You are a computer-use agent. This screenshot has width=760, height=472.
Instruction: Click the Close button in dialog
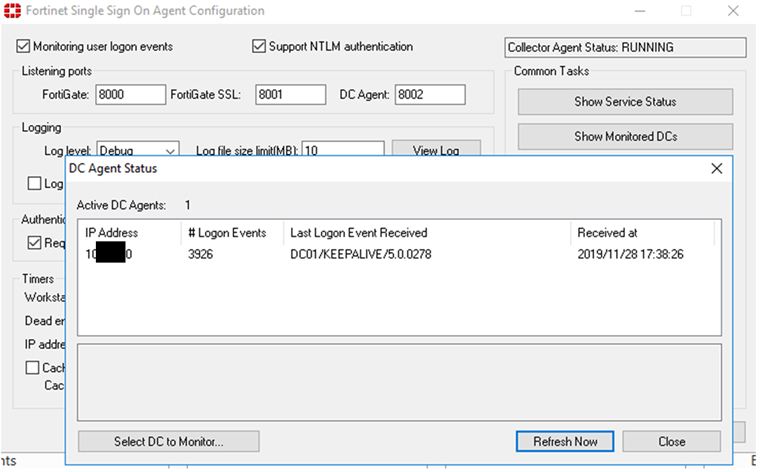point(671,441)
